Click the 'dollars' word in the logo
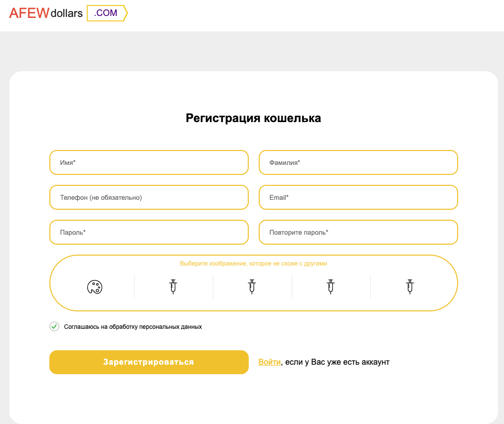 [66, 13]
